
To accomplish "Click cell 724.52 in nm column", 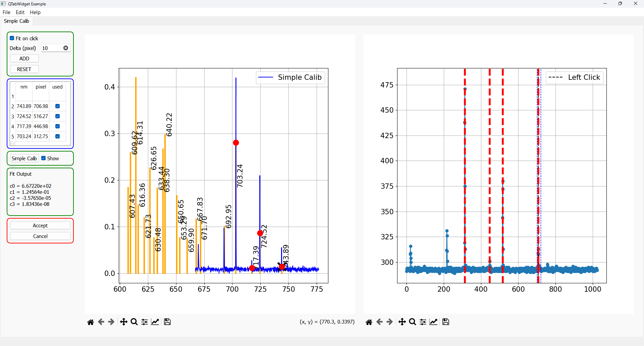I will [x=24, y=116].
